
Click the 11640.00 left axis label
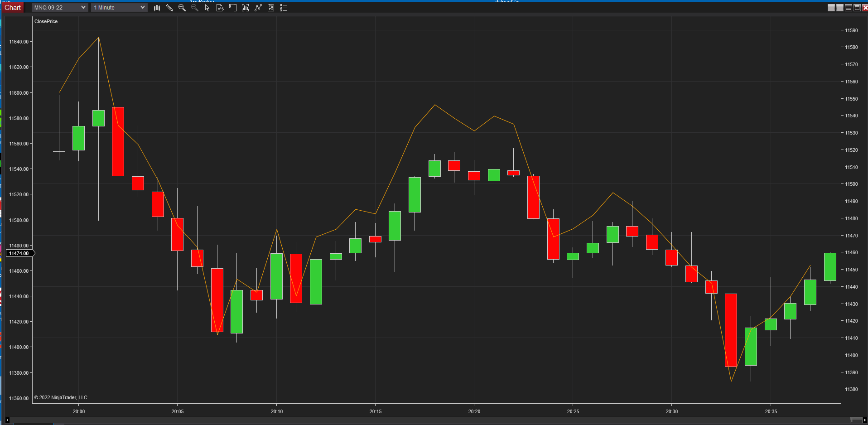click(x=19, y=42)
